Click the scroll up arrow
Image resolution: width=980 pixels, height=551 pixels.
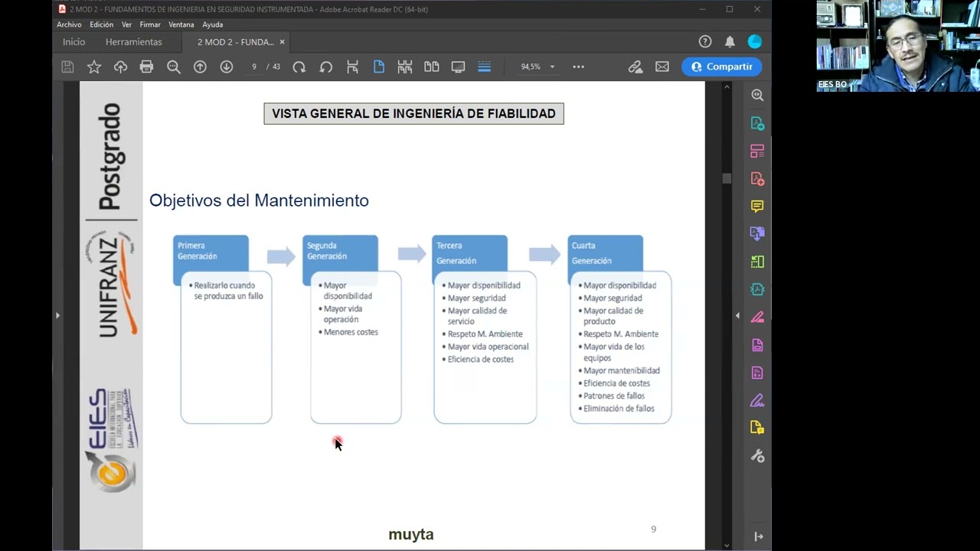point(727,86)
